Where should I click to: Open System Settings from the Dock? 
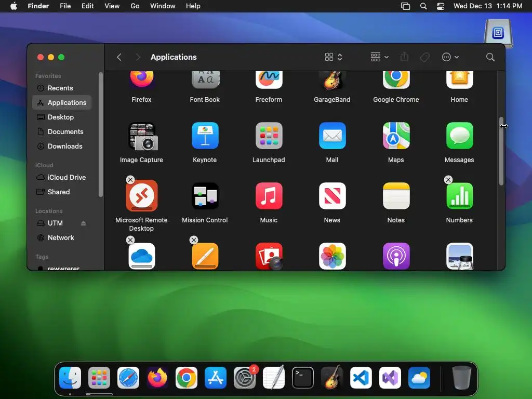pyautogui.click(x=245, y=378)
